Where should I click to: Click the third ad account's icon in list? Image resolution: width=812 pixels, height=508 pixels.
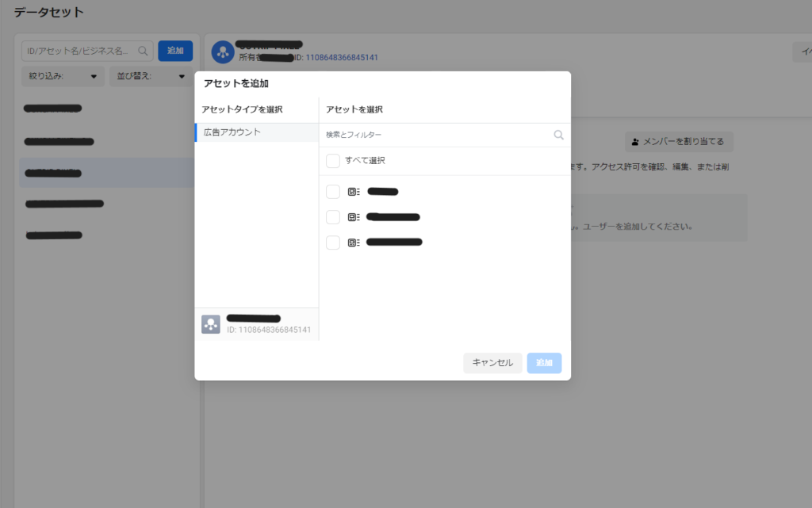click(354, 243)
